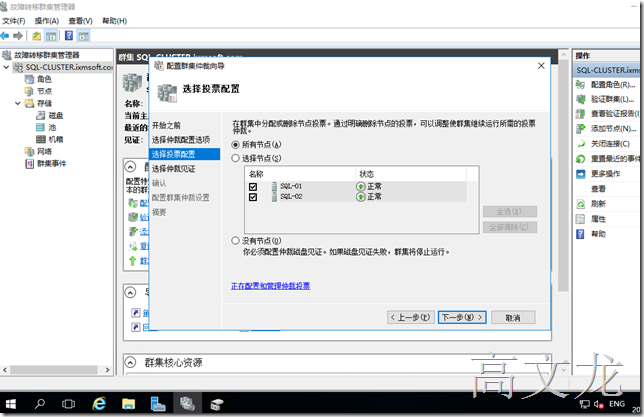644x417 pixels.
Task: Click the taskbar search magnifier icon
Action: pyautogui.click(x=39, y=404)
